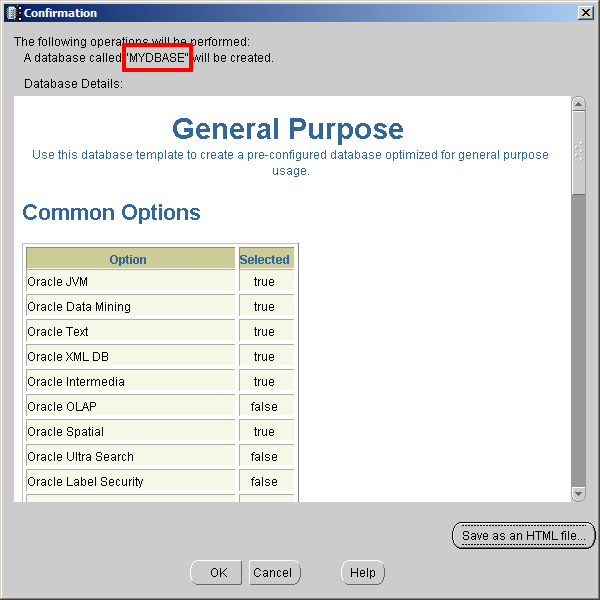The image size is (600, 600).
Task: Open Help for this confirmation
Action: coord(363,572)
